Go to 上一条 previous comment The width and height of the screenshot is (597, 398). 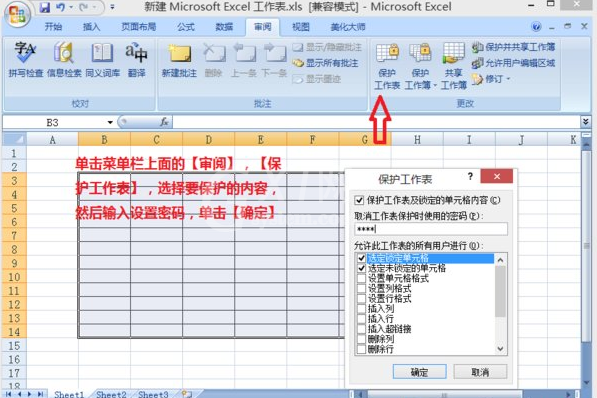[x=244, y=59]
